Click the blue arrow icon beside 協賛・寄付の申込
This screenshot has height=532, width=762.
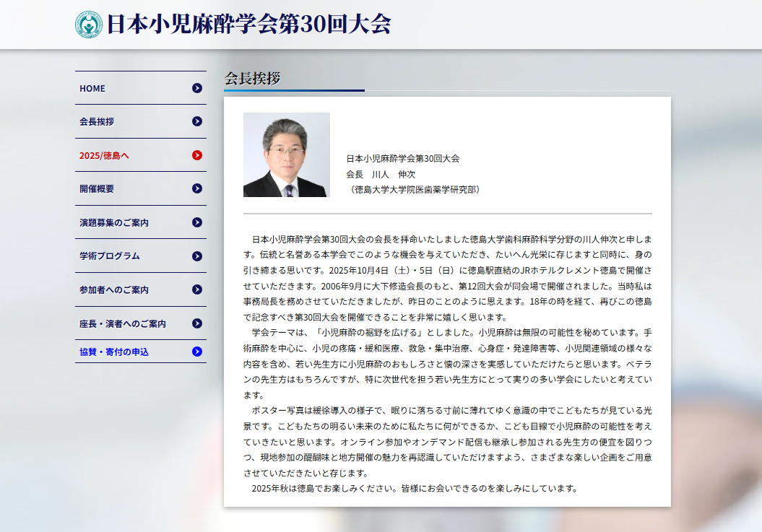[196, 352]
